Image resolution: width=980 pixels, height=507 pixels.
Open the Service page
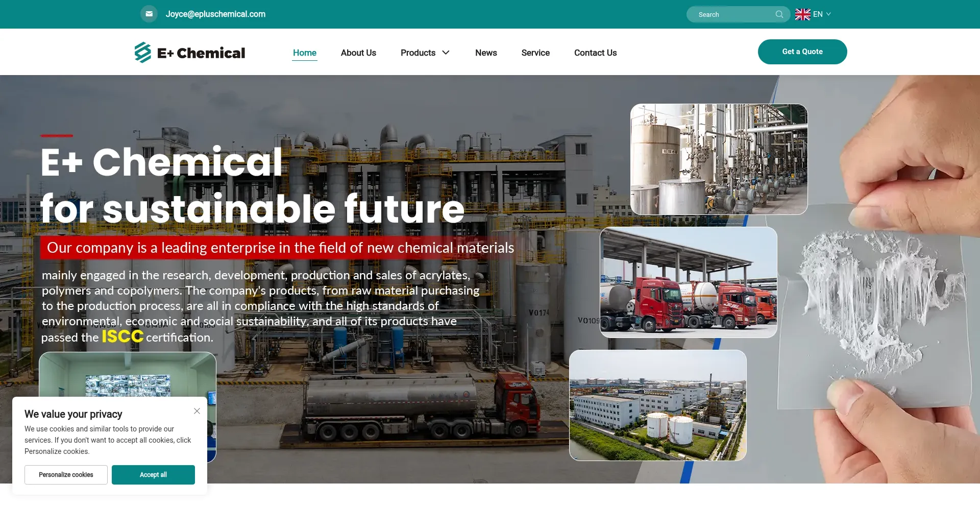pos(535,53)
